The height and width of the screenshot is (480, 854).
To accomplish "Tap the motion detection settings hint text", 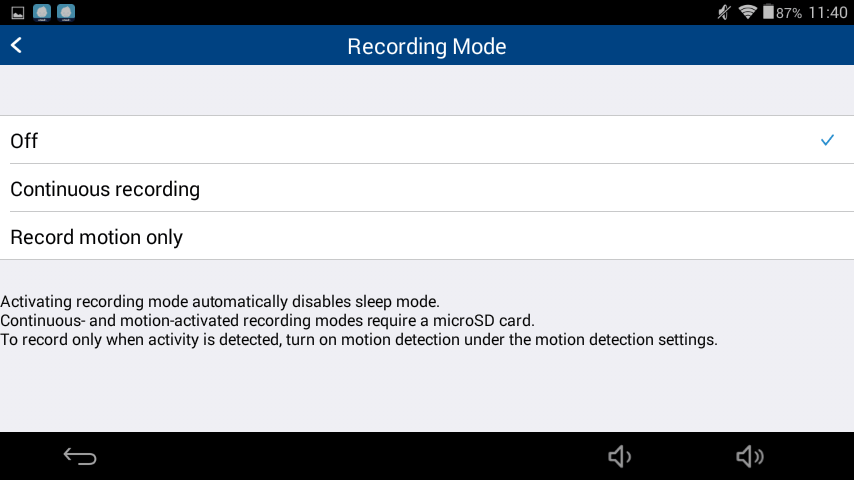I will pyautogui.click(x=359, y=339).
